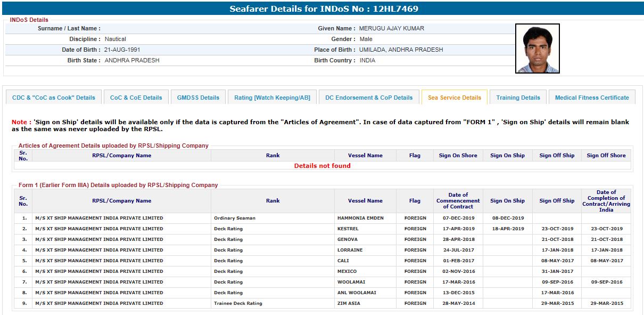
Task: Select the Sea Service Details tab
Action: pyautogui.click(x=454, y=98)
